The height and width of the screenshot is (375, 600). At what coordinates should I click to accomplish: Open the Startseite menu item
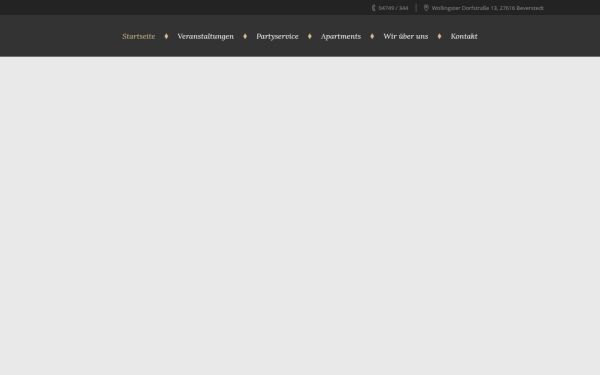(x=139, y=36)
